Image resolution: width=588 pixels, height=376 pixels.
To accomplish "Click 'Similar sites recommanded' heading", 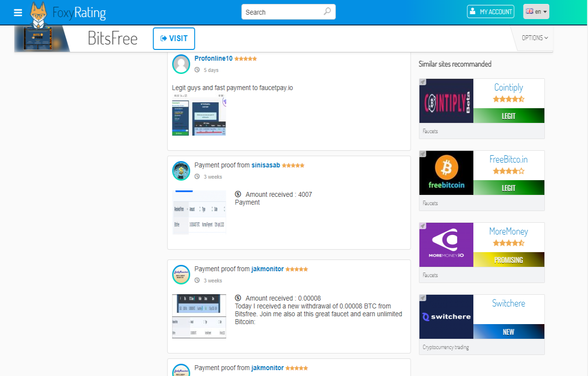I will [455, 64].
